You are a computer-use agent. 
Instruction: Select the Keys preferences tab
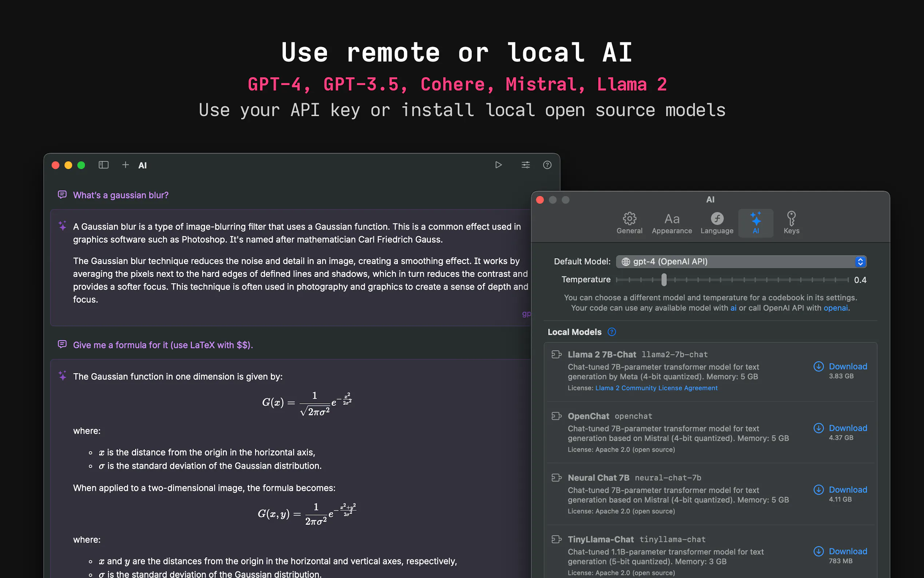pos(791,223)
